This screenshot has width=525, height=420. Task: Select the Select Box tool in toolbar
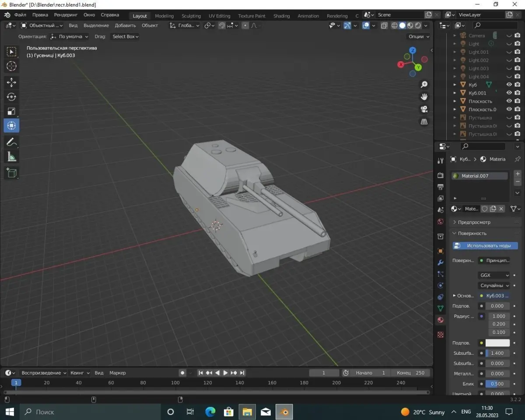(11, 52)
